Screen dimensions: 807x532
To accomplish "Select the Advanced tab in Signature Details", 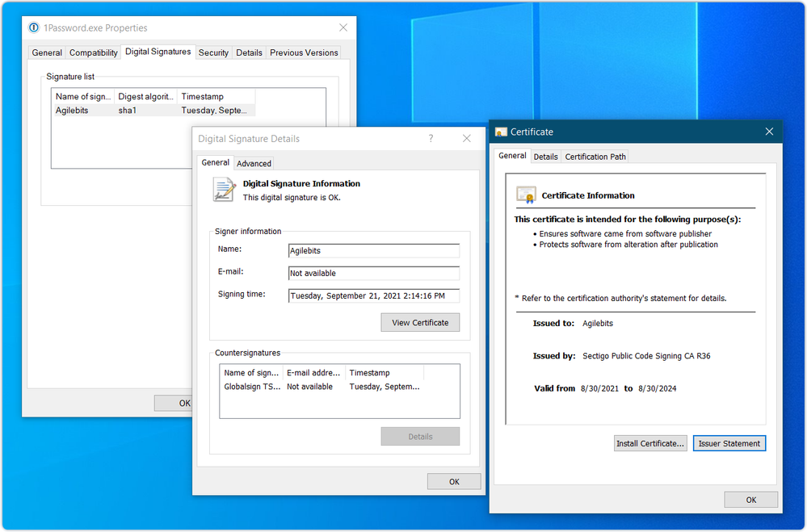I will [x=254, y=163].
